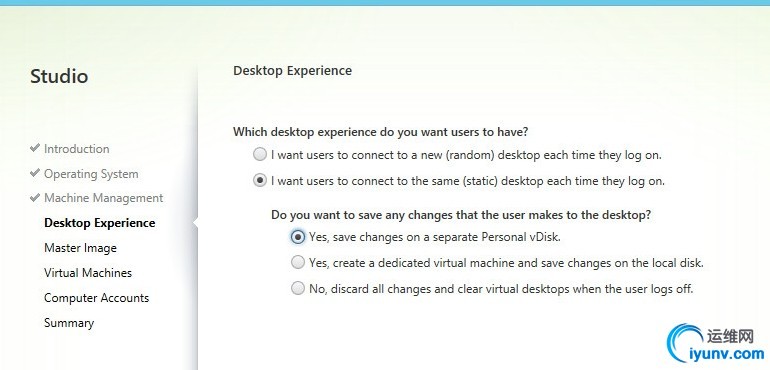Click the Studio title heading

tap(59, 77)
